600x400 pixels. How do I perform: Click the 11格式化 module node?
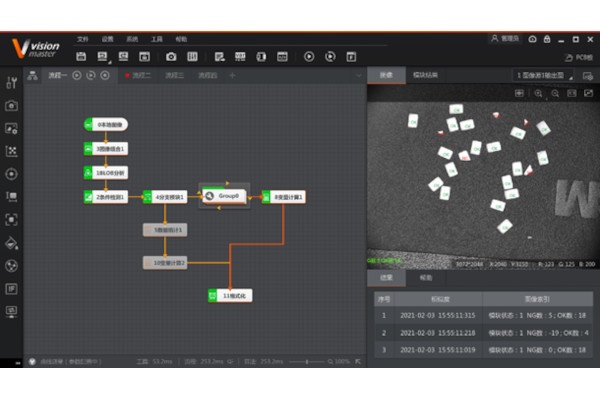[x=230, y=296]
